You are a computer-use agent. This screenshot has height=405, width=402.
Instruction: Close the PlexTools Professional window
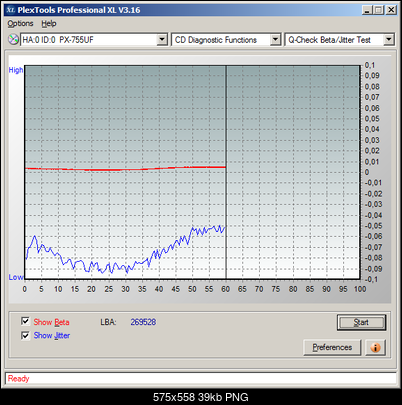(391, 10)
